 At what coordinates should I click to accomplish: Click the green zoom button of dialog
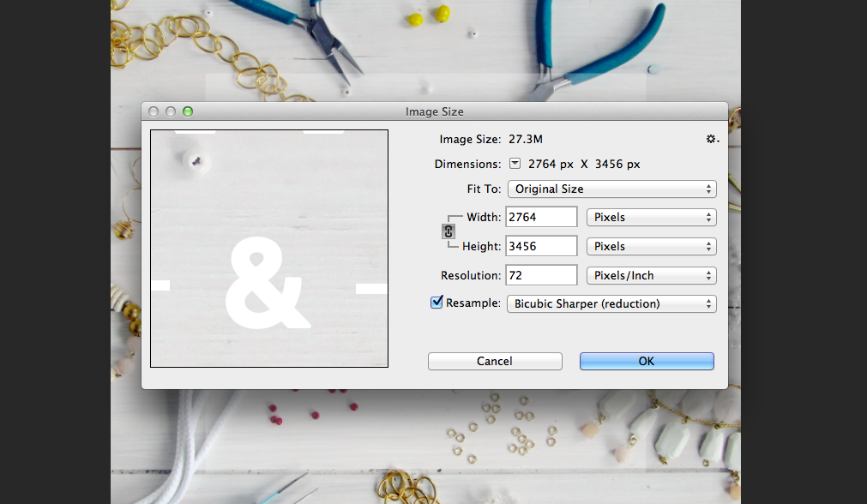(x=188, y=111)
